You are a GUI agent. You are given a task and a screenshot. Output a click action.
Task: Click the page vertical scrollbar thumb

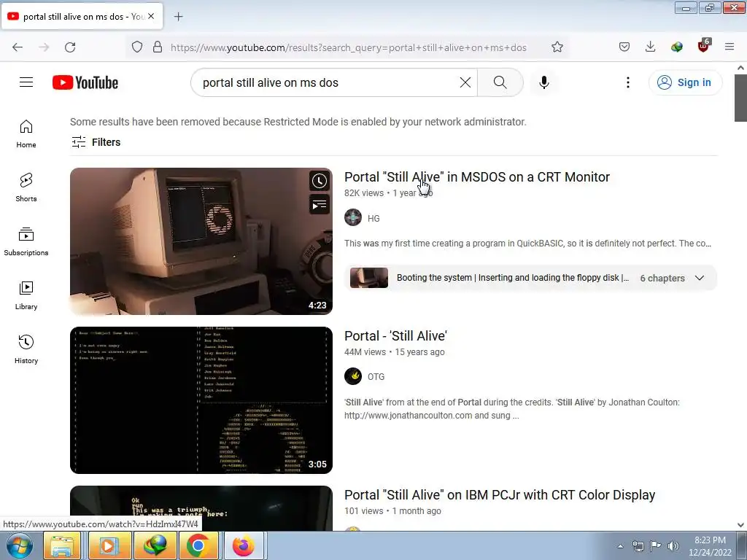point(740,98)
